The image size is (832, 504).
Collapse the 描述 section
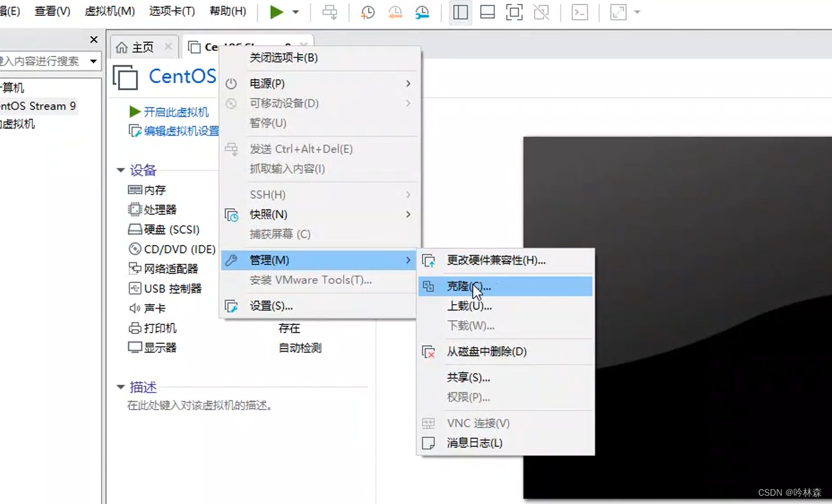[121, 387]
